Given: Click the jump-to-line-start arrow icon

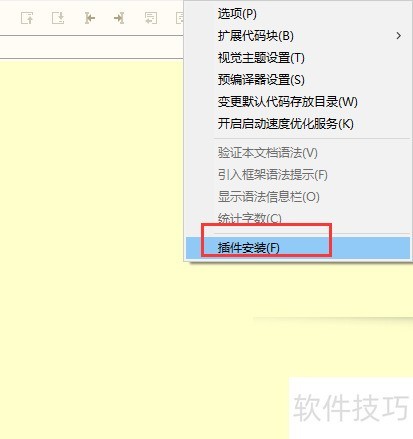Looking at the screenshot, I should 89,18.
